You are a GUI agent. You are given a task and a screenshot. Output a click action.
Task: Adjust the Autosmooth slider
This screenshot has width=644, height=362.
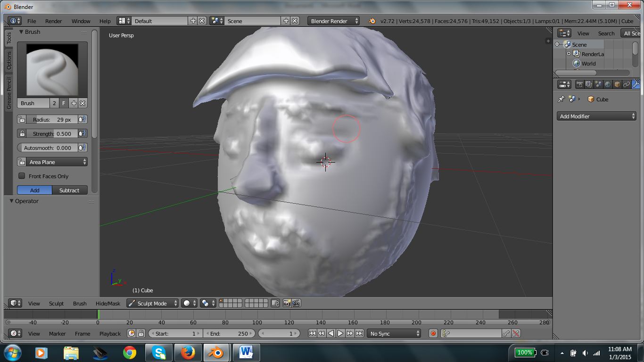tap(48, 148)
